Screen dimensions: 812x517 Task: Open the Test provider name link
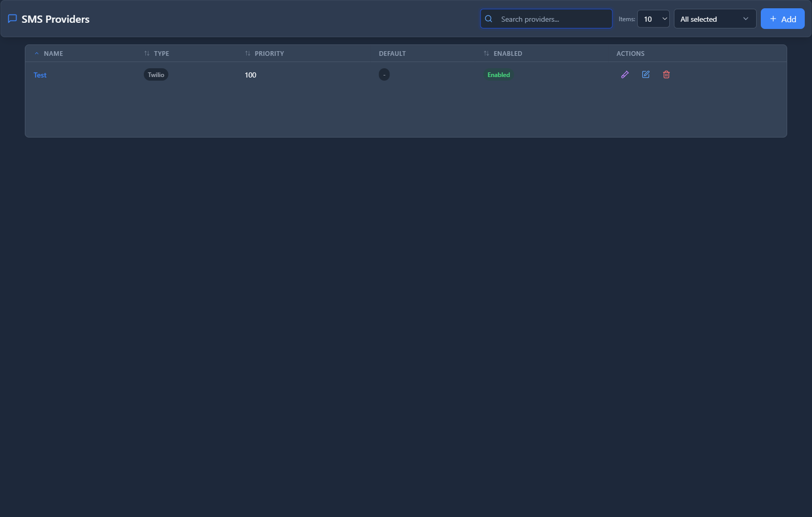tap(40, 75)
